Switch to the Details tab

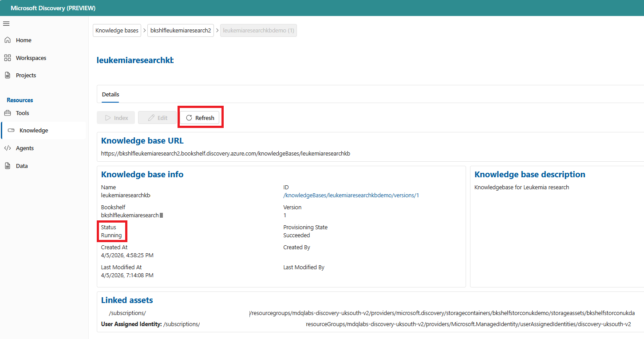111,94
